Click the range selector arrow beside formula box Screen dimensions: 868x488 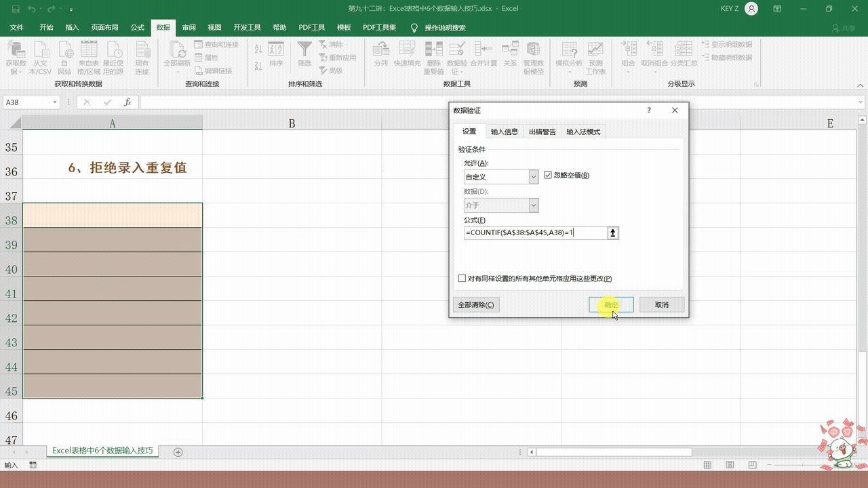[613, 233]
